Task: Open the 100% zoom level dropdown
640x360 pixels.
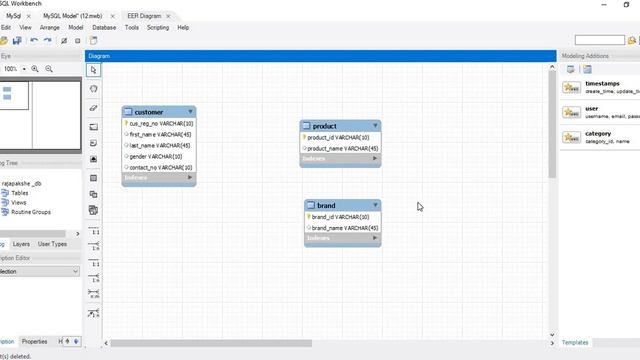Action: (x=24, y=69)
